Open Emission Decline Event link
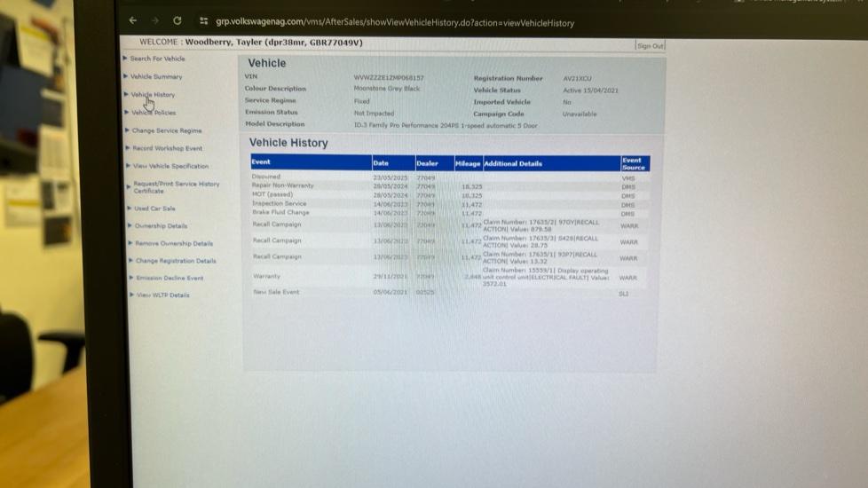868x488 pixels. [170, 278]
